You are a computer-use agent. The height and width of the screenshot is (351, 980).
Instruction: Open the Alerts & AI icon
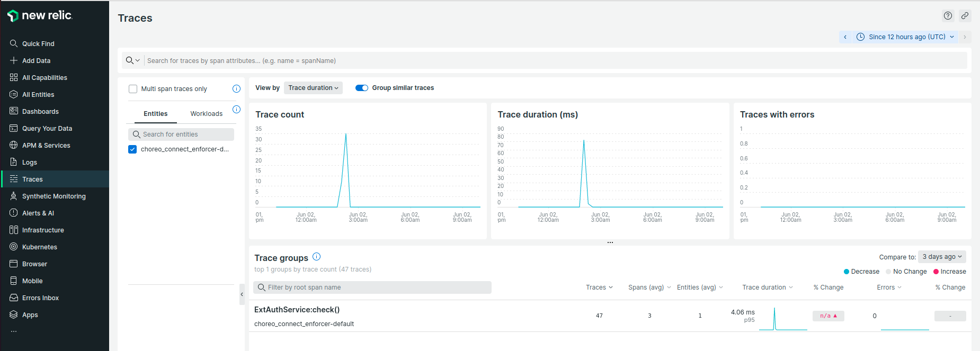pyautogui.click(x=14, y=213)
